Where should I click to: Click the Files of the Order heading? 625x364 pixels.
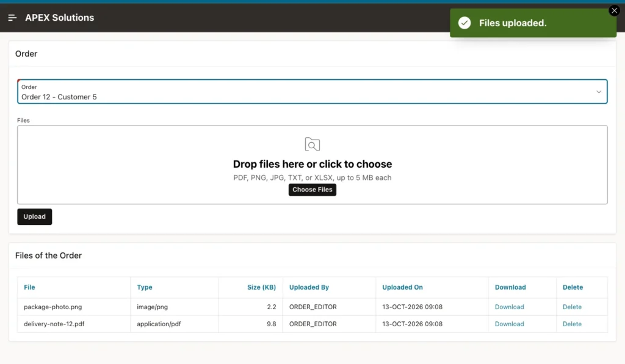49,255
